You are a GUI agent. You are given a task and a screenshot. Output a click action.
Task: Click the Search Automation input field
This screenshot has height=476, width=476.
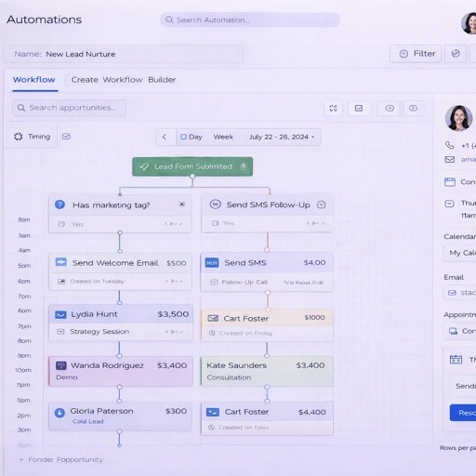[x=250, y=20]
